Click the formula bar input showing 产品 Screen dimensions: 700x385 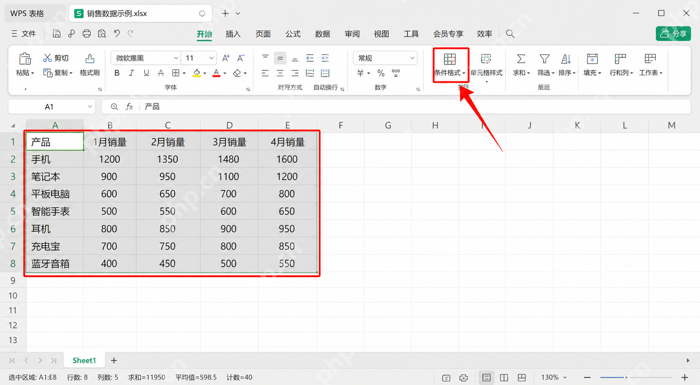[x=415, y=107]
